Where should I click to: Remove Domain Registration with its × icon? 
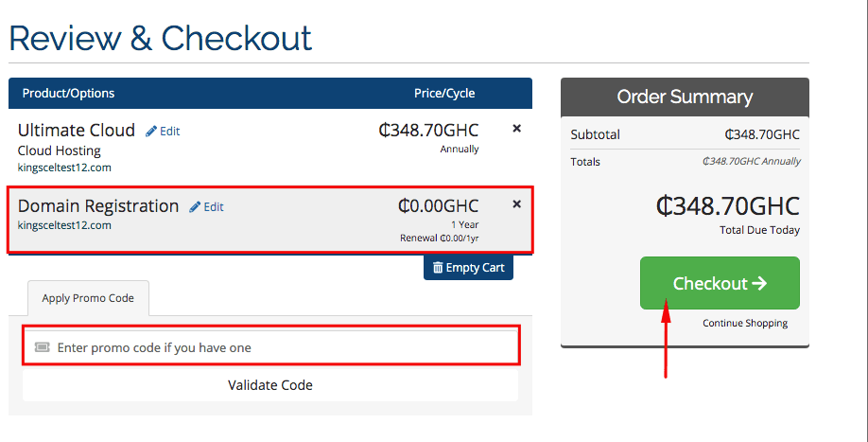tap(516, 203)
